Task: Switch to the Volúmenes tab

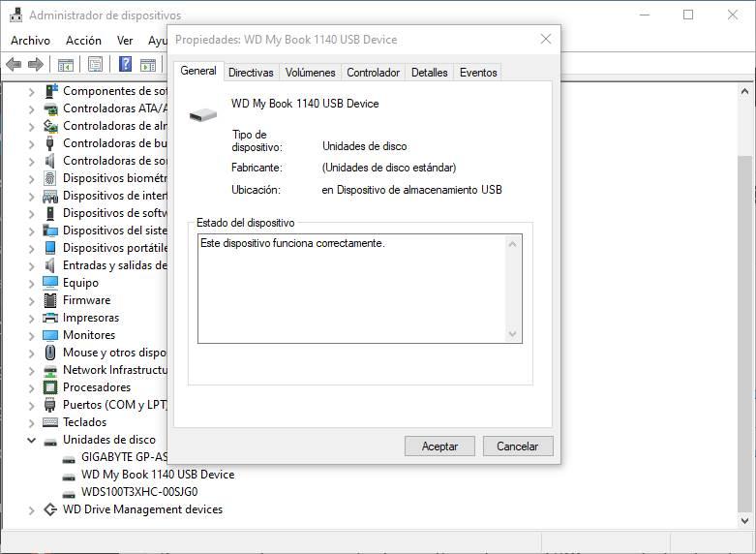Action: coord(310,73)
